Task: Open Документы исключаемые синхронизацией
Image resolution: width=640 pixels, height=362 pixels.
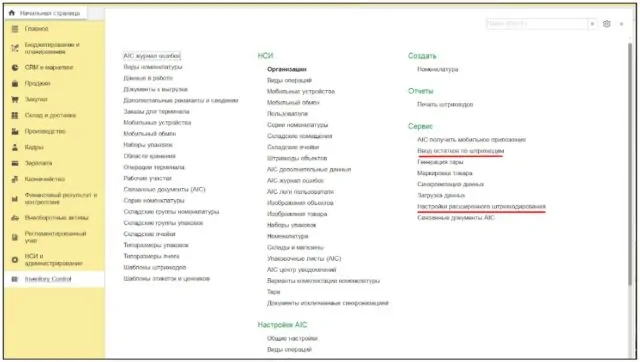Action: point(328,303)
